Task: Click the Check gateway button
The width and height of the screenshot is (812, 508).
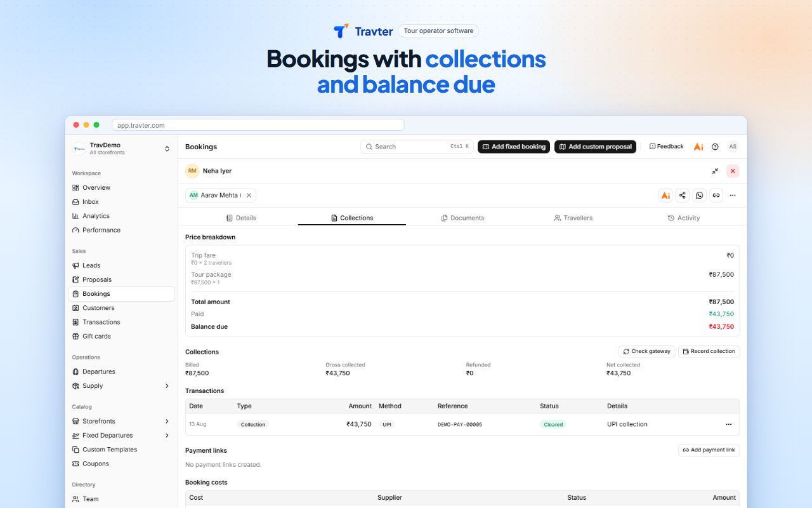Action: 647,352
